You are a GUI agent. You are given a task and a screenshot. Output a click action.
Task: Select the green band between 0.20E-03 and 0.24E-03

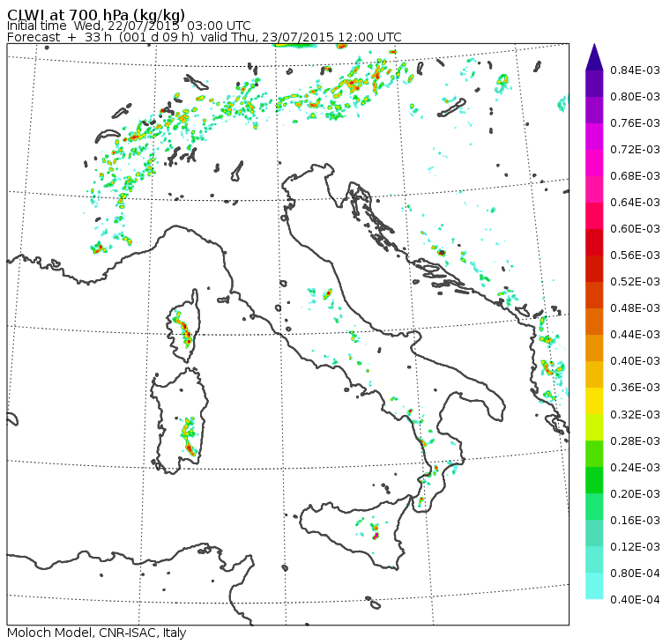(594, 480)
